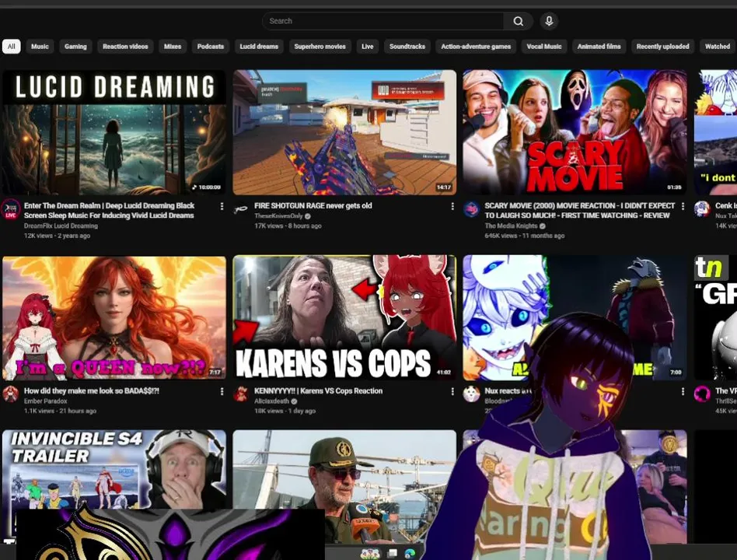Open The Media Knights channel avatar
737x560 pixels.
471,208
